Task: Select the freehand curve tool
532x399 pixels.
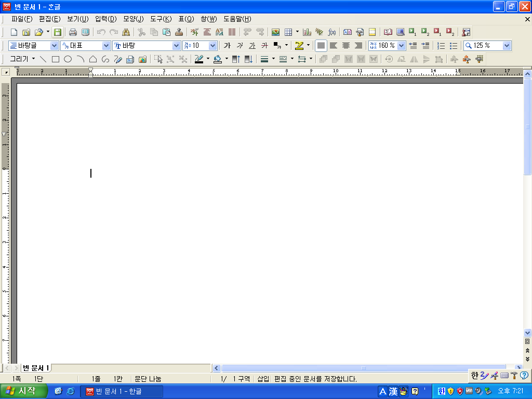Action: [105, 59]
